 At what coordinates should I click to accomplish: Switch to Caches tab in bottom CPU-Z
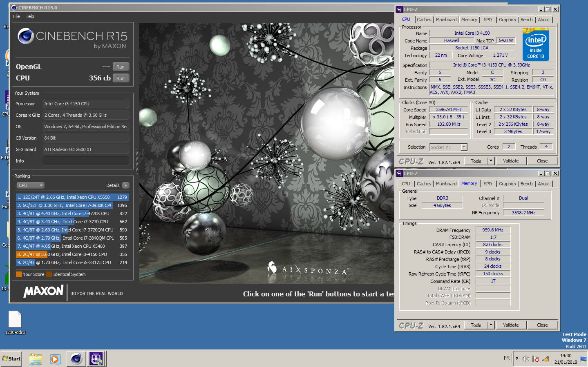(424, 184)
